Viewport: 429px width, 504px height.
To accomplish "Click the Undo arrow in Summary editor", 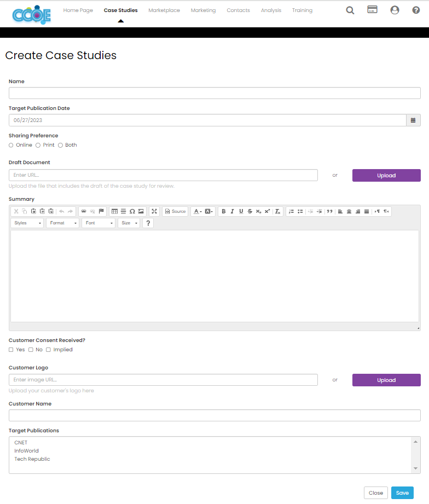I will pyautogui.click(x=61, y=211).
